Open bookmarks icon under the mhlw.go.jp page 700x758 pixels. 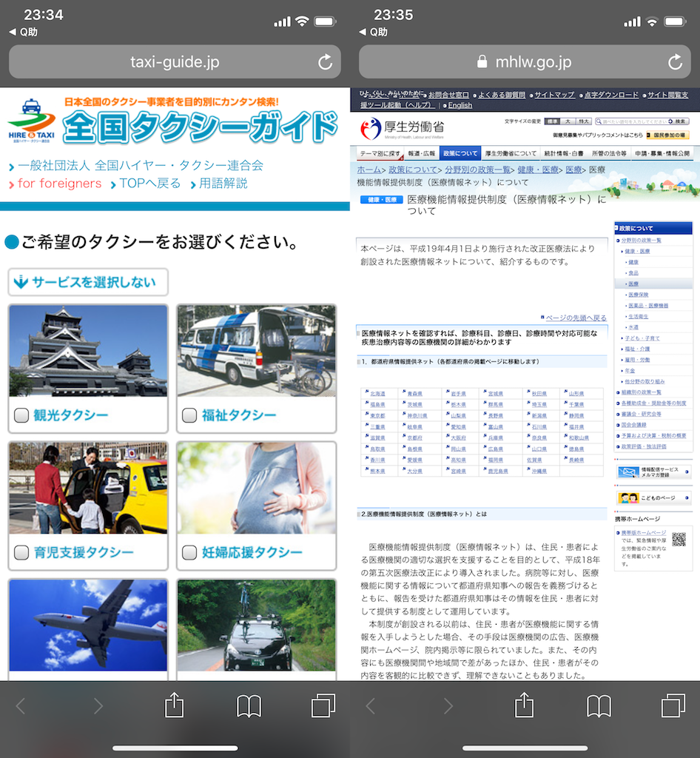599,705
